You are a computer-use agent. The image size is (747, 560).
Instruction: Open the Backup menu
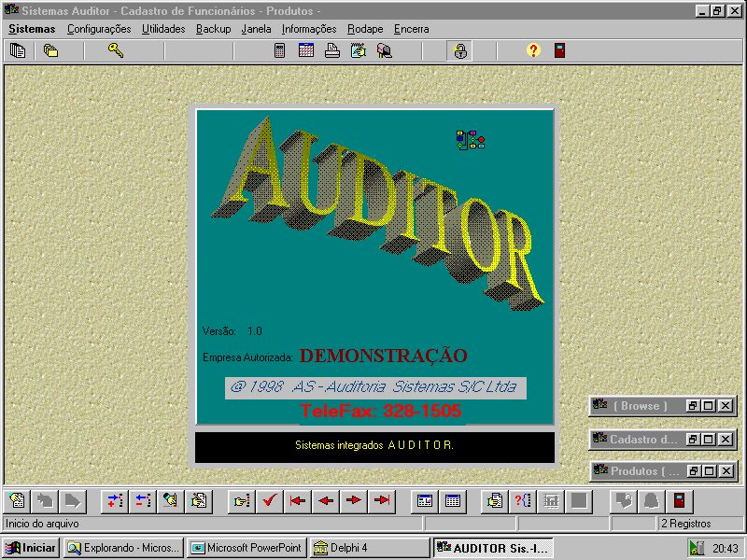point(213,29)
